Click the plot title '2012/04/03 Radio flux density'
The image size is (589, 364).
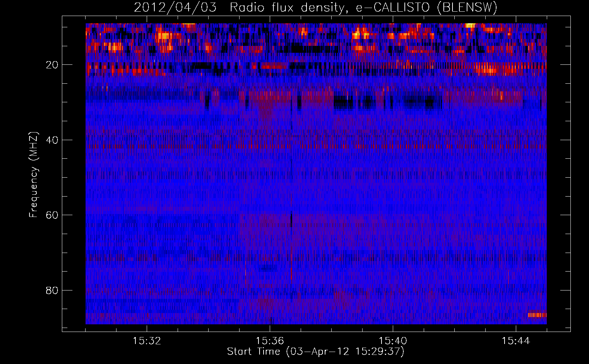pos(316,7)
